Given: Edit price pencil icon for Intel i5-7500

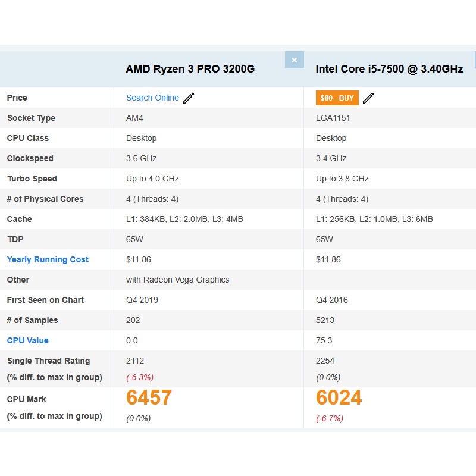Looking at the screenshot, I should click(x=368, y=98).
